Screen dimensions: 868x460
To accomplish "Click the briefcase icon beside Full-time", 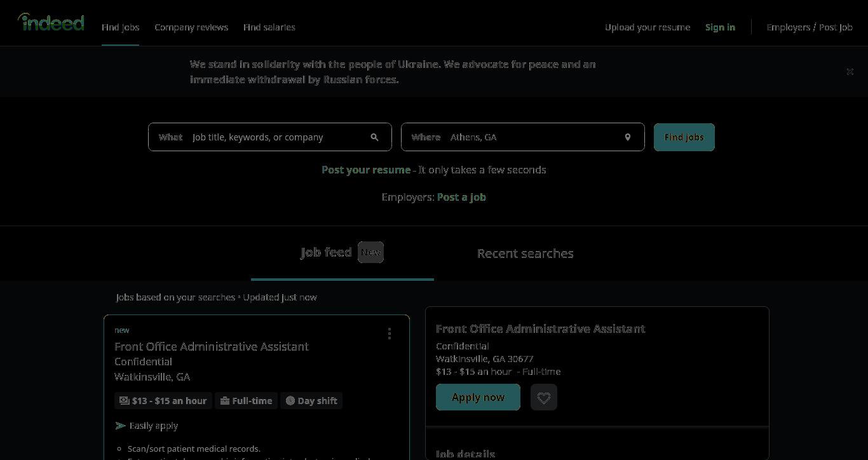I will 224,401.
